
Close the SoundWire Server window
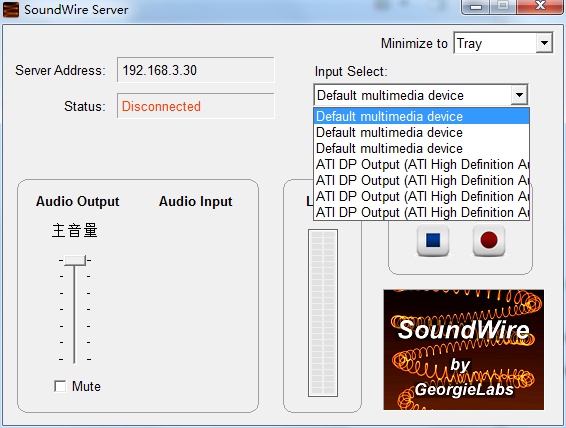[540, 6]
